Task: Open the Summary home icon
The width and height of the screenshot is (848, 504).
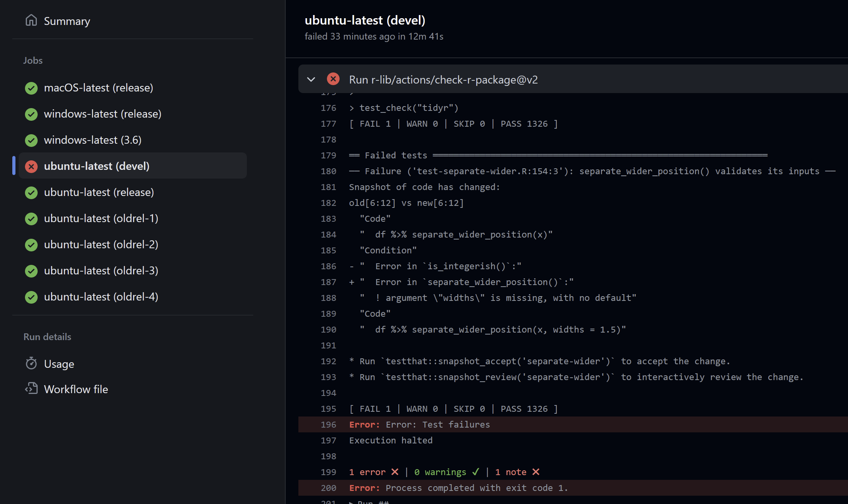Action: click(x=31, y=21)
